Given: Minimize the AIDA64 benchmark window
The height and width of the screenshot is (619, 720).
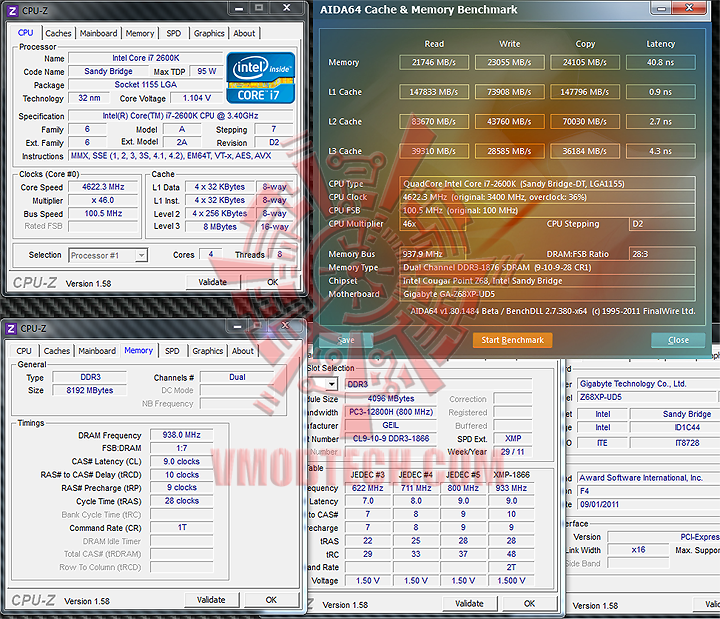Looking at the screenshot, I should [x=661, y=8].
